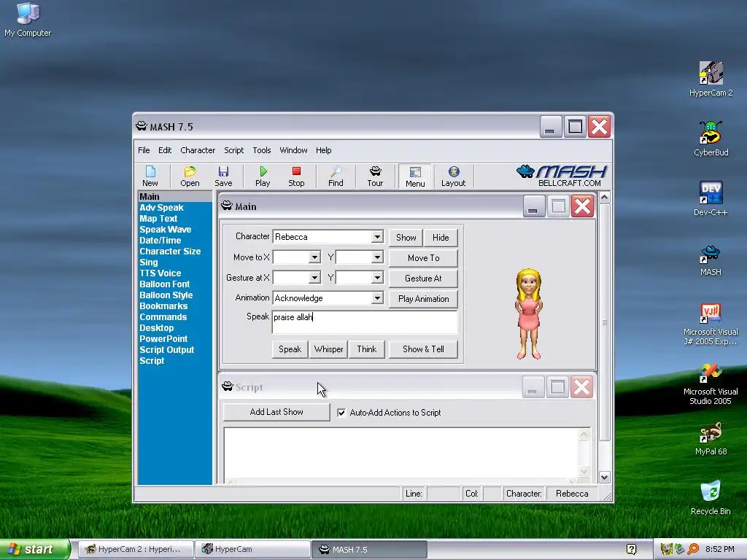Toggle Auto-Add Actions to Script checkbox

(341, 413)
